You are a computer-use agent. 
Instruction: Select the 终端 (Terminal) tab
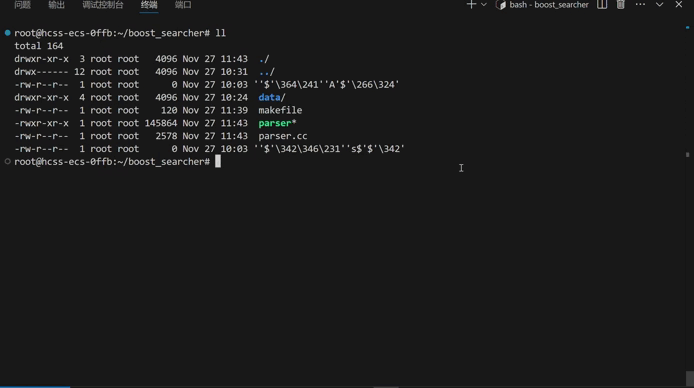click(x=149, y=5)
